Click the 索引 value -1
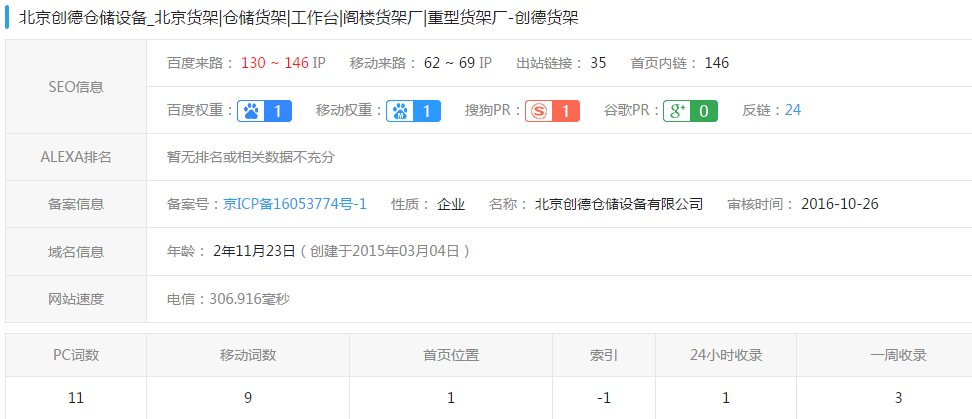This screenshot has height=419, width=972. tap(603, 398)
